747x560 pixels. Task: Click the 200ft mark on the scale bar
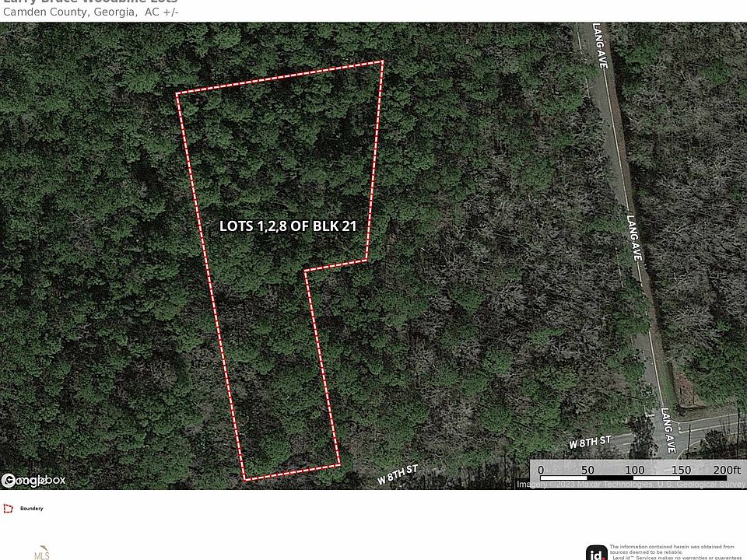tap(727, 470)
